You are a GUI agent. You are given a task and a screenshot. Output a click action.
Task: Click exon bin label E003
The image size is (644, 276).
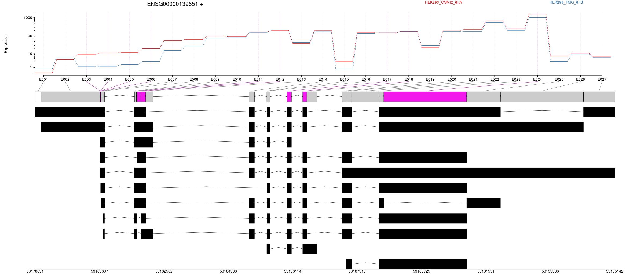tap(86, 79)
